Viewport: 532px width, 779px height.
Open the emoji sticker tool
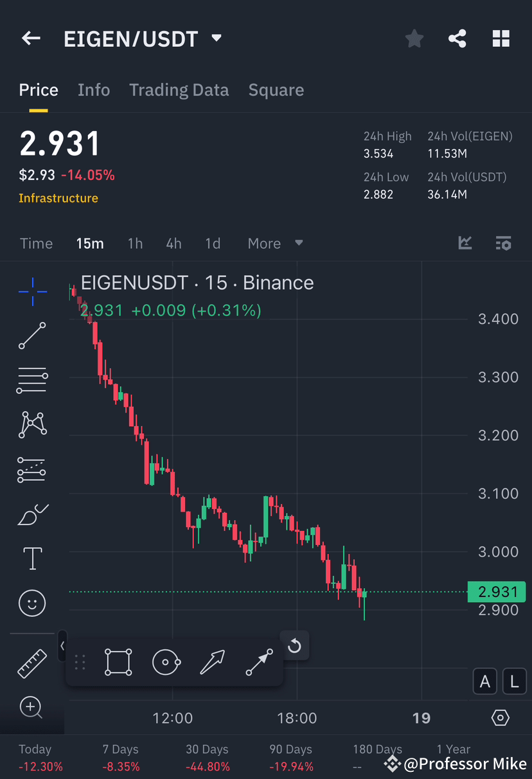pyautogui.click(x=32, y=603)
